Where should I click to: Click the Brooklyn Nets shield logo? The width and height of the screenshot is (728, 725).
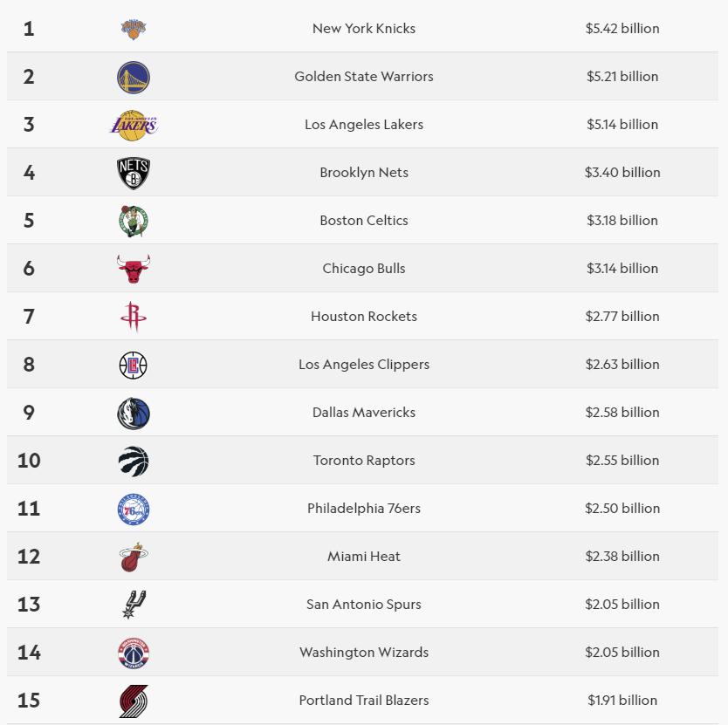click(x=134, y=173)
